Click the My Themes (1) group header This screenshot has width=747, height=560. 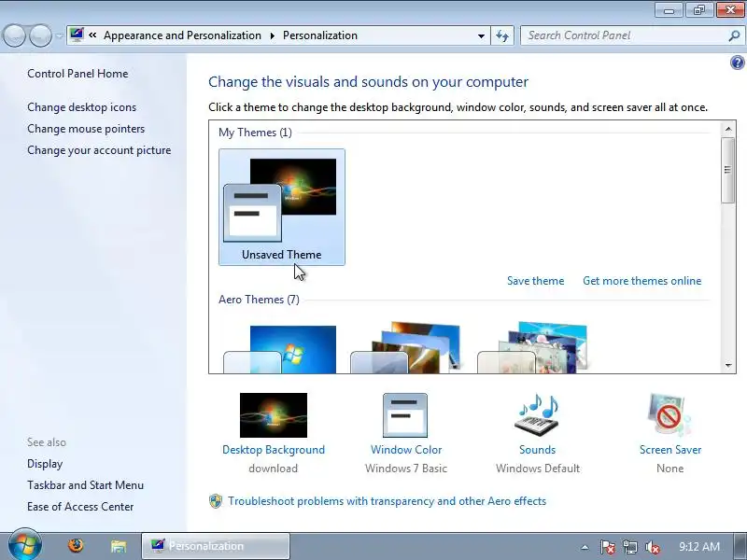click(255, 133)
